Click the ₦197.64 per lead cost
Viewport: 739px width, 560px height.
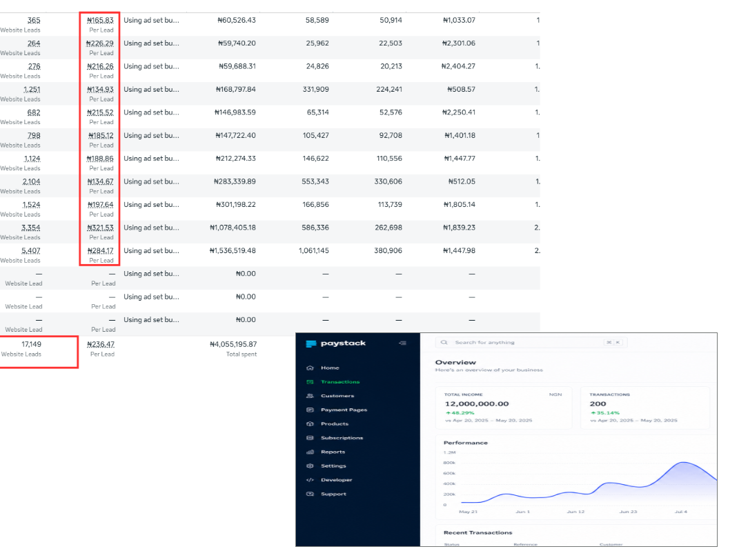click(100, 205)
